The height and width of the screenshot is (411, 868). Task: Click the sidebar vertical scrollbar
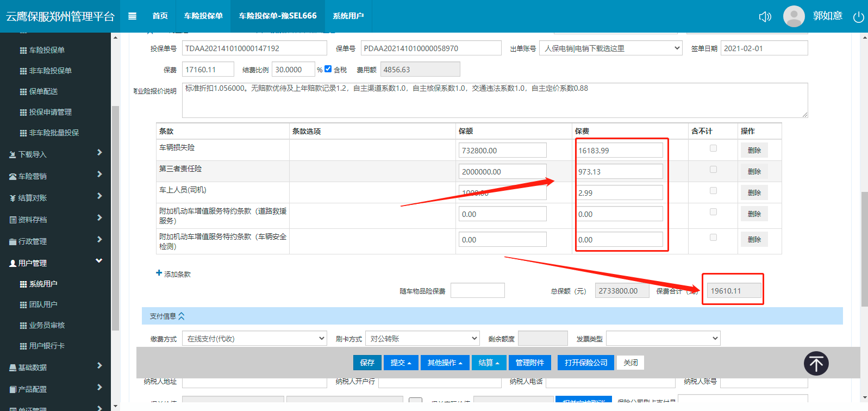[x=115, y=217]
